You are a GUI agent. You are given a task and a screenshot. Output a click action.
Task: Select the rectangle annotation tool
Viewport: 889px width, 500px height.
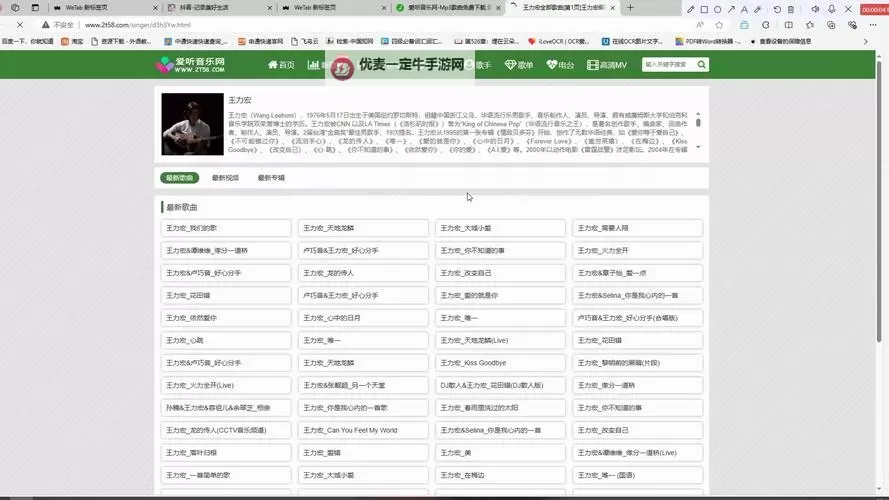coord(704,9)
